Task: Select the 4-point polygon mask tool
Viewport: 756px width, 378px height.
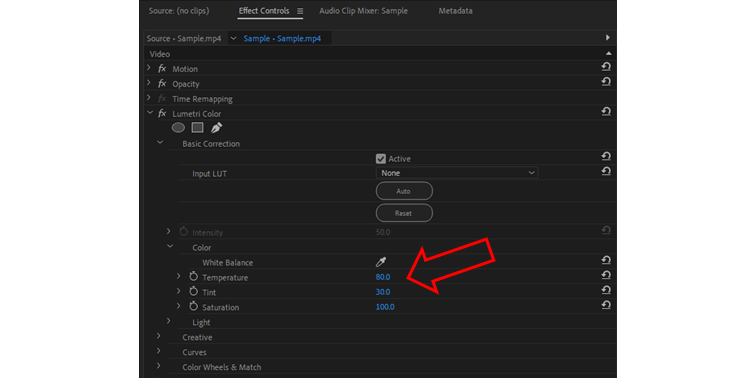Action: pyautogui.click(x=197, y=128)
